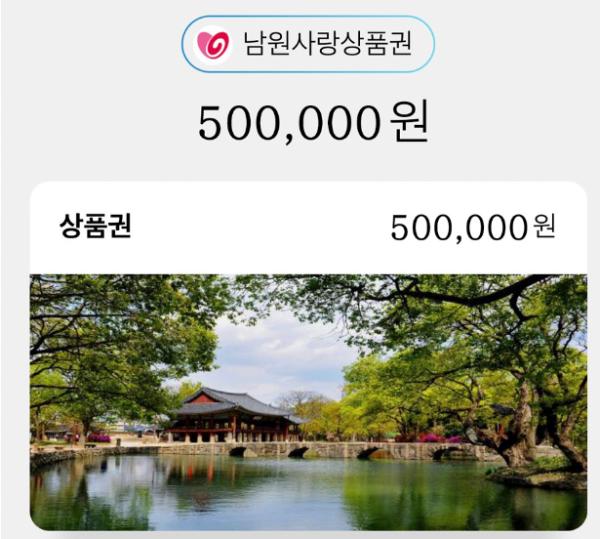Tap the large 500,000원 balance text

[313, 123]
